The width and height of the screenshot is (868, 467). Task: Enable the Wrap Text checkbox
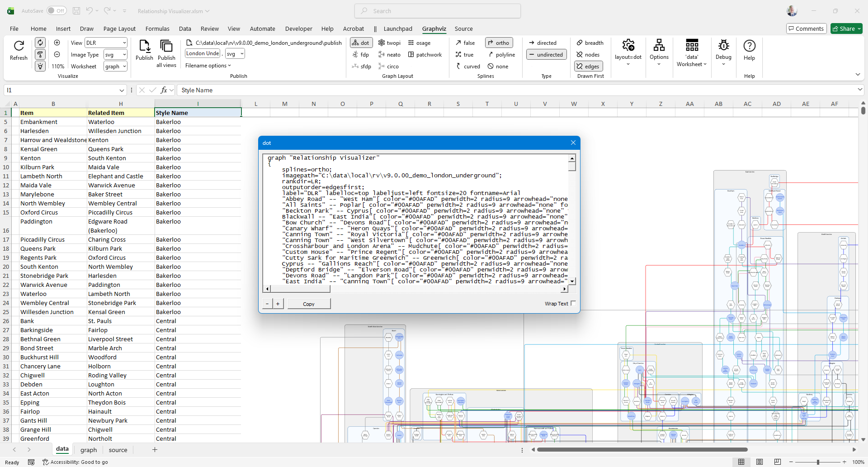(573, 304)
